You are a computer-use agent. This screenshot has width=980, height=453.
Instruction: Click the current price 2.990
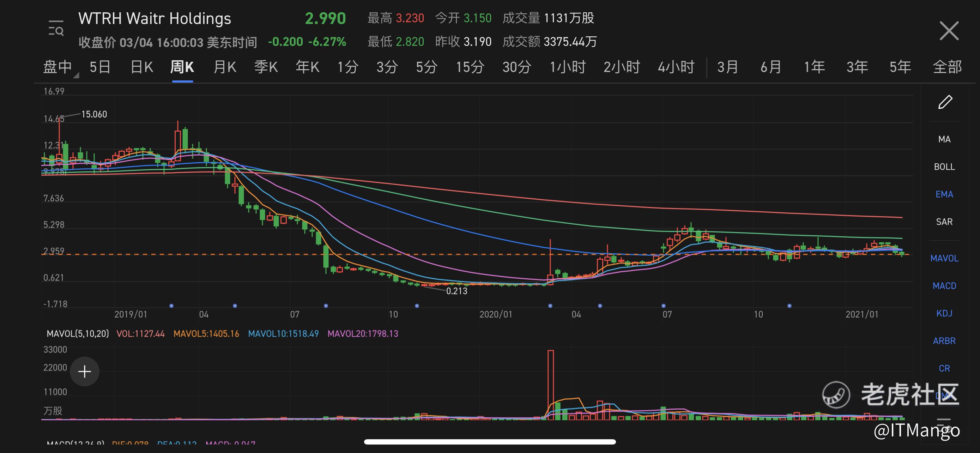(325, 19)
